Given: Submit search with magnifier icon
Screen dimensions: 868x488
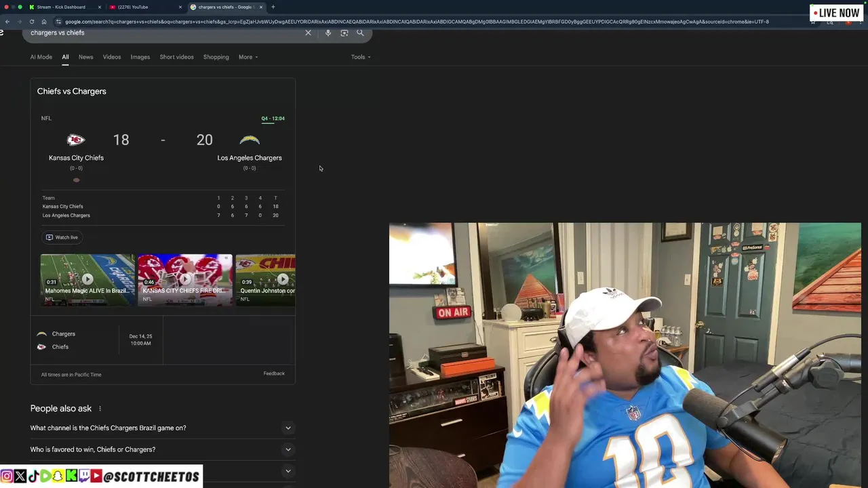Looking at the screenshot, I should [x=360, y=33].
